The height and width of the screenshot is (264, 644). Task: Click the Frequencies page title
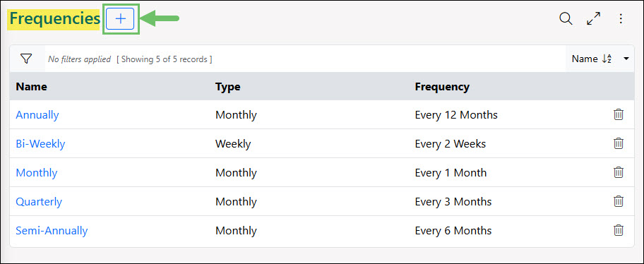(x=54, y=19)
